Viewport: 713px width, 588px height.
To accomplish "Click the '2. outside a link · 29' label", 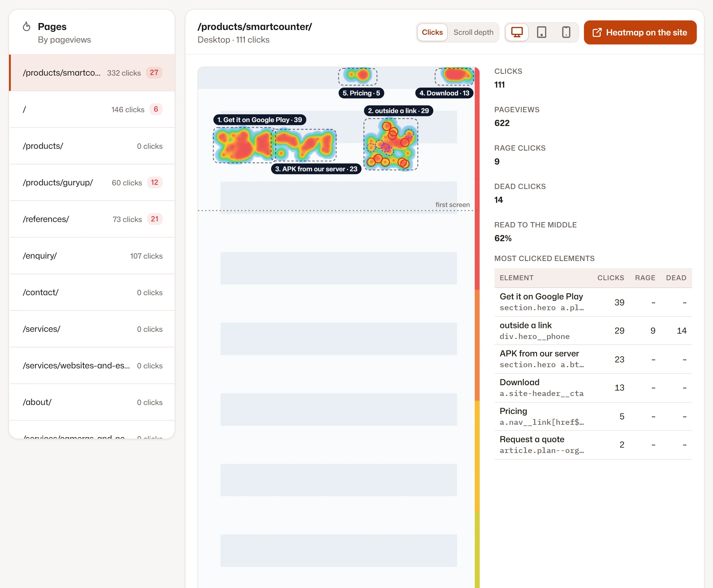I will [x=398, y=111].
